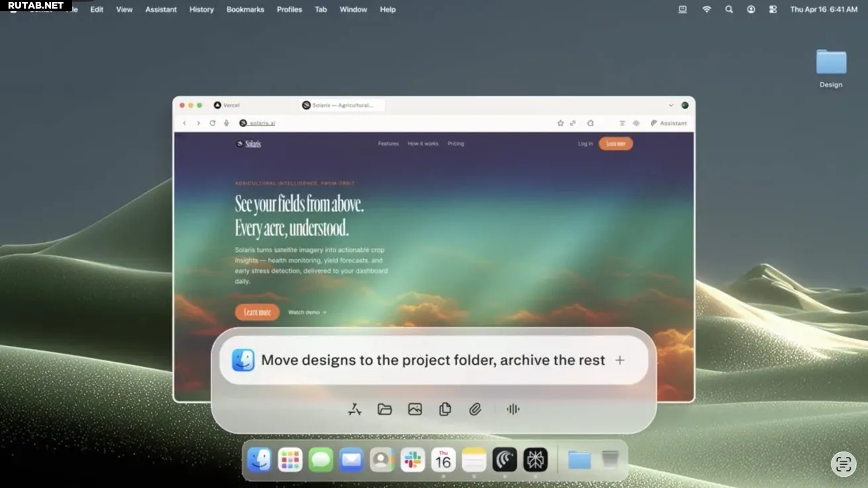Toggle the Assistant sidebar button
Image resolution: width=868 pixels, height=488 pixels.
point(668,123)
